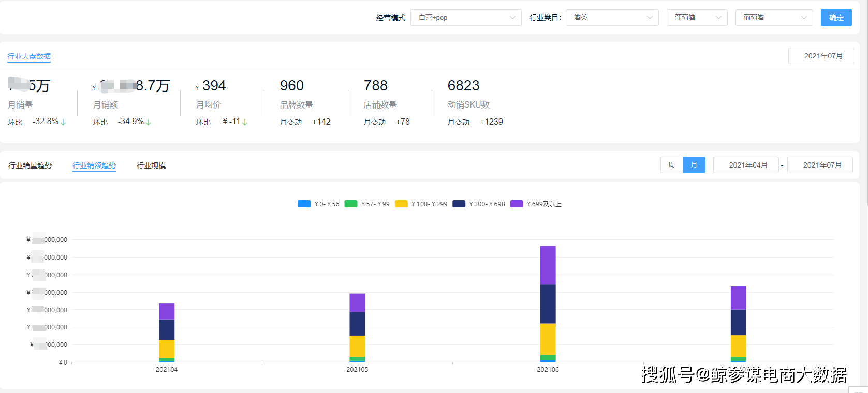Viewport: 868px width, 393px height.
Task: Open the 经营模式 dropdown showing 自营+pop
Action: coord(466,18)
